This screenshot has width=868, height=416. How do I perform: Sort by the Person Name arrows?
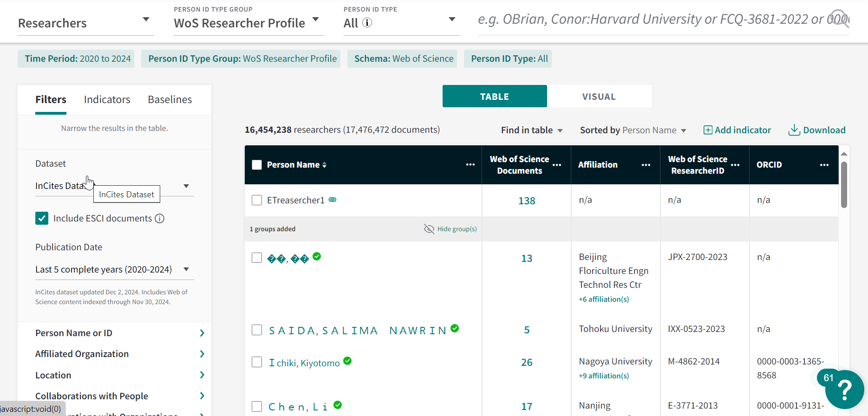[324, 165]
